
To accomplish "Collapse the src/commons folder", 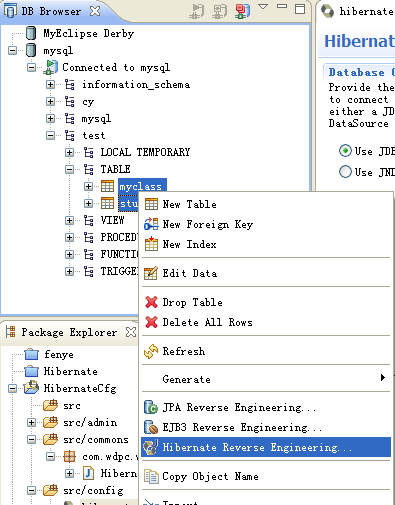I will pos(31,439).
